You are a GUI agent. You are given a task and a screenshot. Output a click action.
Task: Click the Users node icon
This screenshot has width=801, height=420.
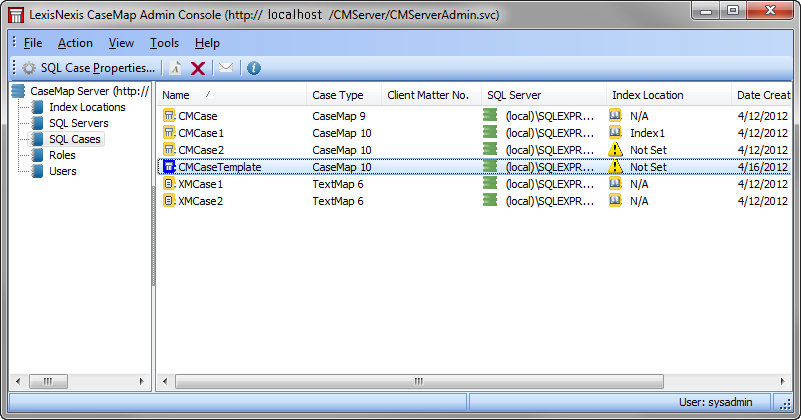(37, 171)
